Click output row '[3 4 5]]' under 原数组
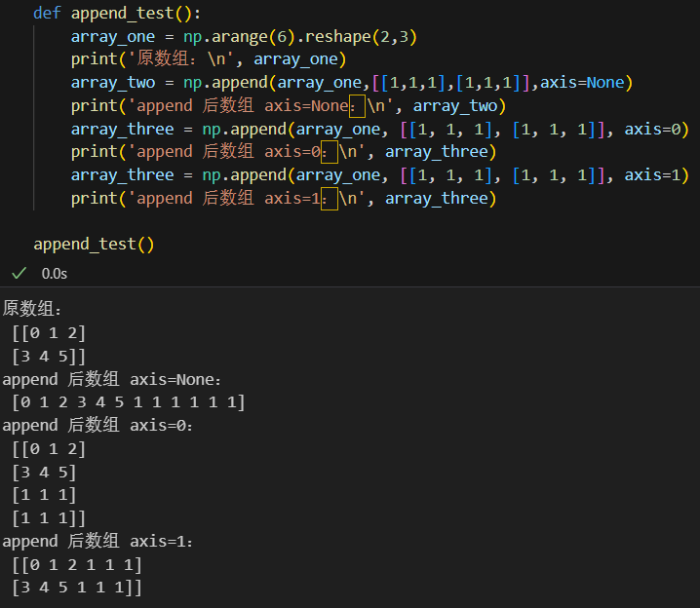700x608 pixels. click(49, 357)
